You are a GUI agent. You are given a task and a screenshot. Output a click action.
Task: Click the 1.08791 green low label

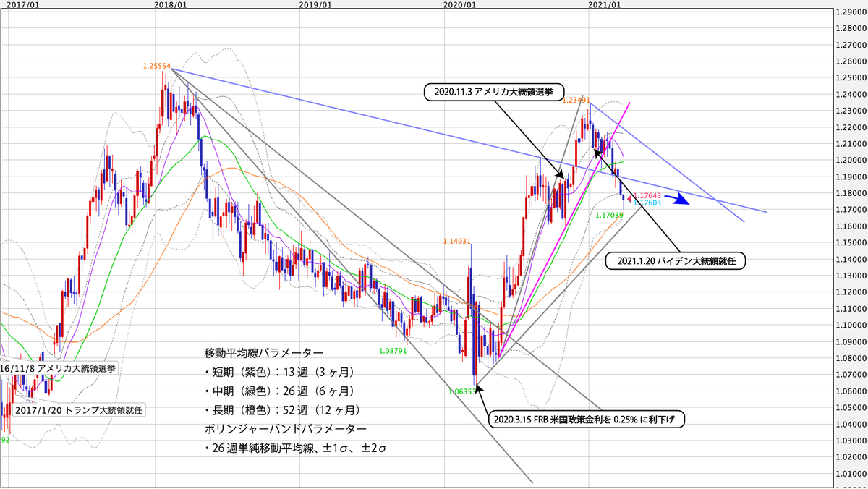[x=393, y=351]
